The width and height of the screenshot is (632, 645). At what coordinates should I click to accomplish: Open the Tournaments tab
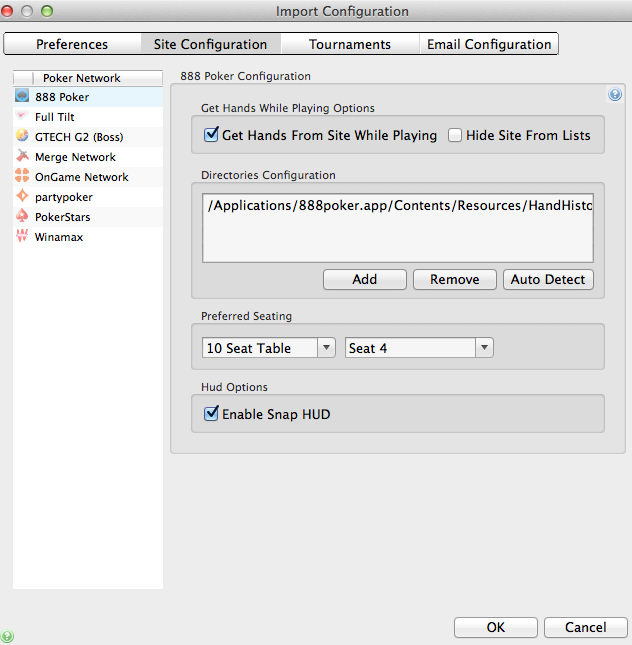click(x=350, y=44)
